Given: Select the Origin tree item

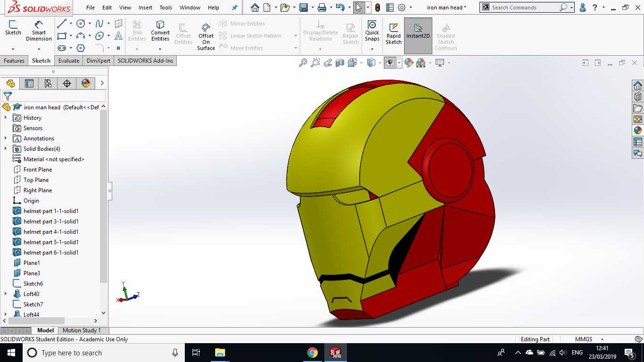Looking at the screenshot, I should [31, 201].
